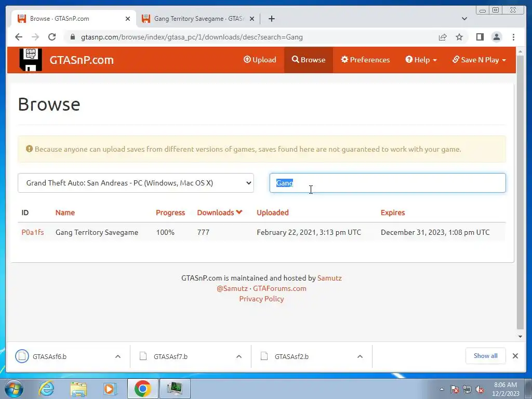This screenshot has height=399, width=532.
Task: Open downloaded file GTASAsf2.b
Action: pyautogui.click(x=291, y=356)
